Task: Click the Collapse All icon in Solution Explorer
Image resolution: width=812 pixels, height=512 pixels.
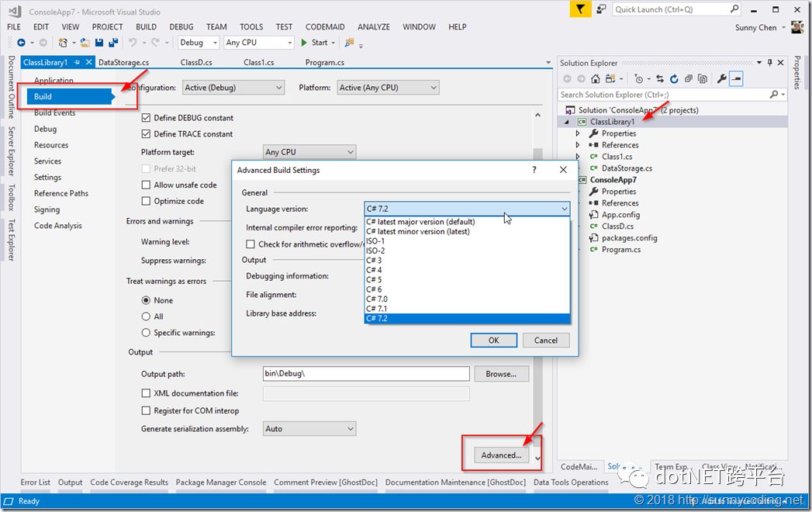Action: tap(688, 79)
